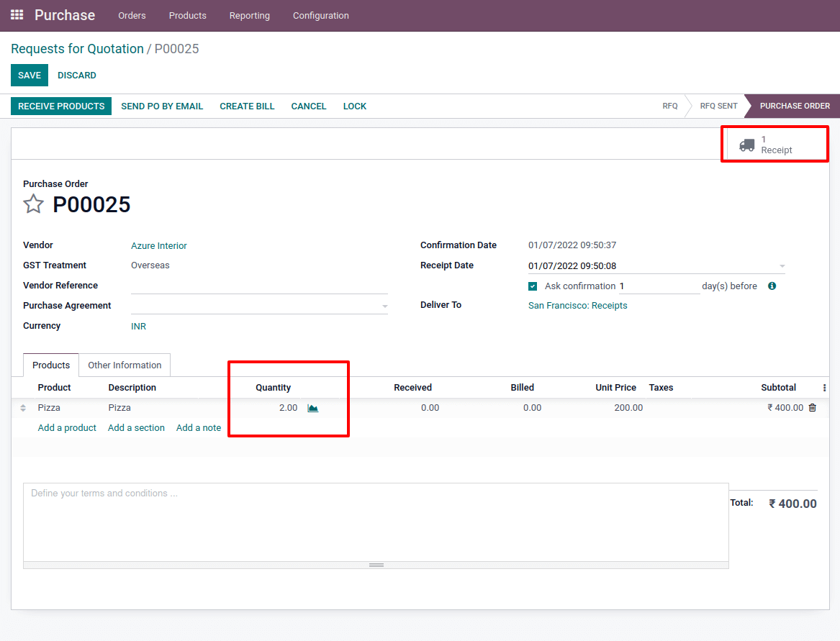Open the column options three-dot icon
This screenshot has width=840, height=641.
824,388
